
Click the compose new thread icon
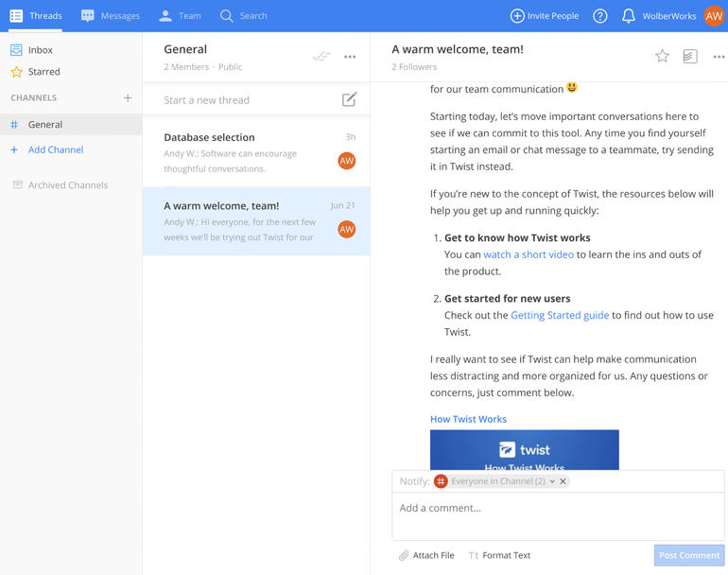[349, 100]
